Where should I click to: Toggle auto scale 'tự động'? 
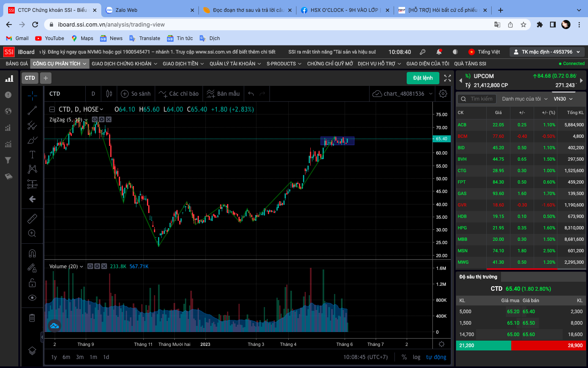(436, 357)
